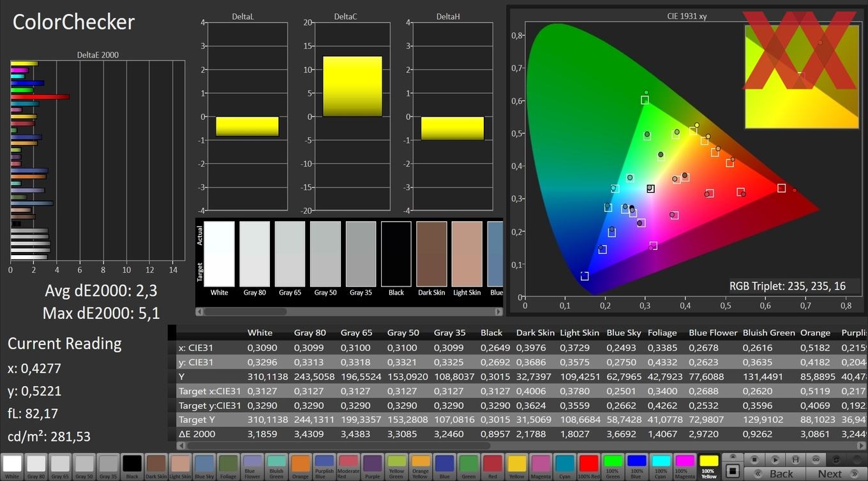Pick Dark Skin swatch in bottom strip
Viewport: 868px width, 481px height.
pos(156,466)
